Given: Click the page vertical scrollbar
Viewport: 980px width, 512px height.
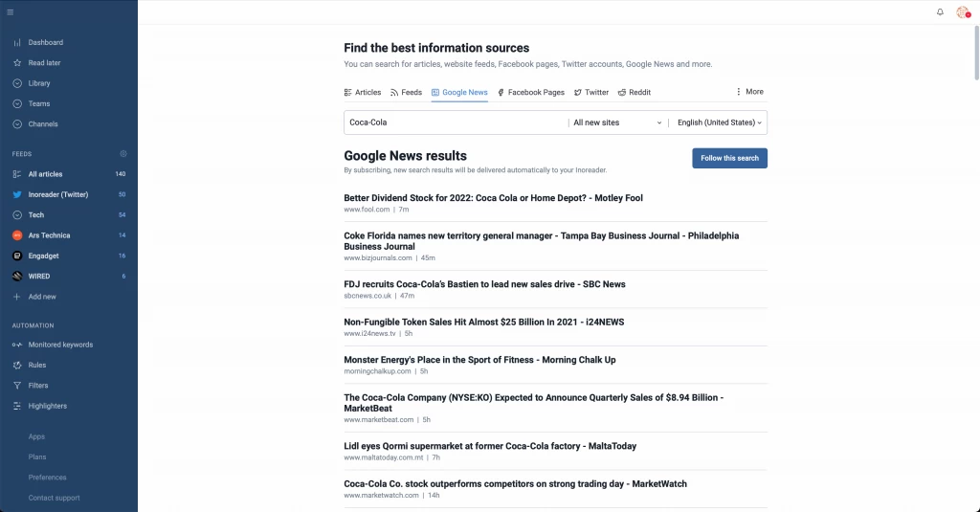Looking at the screenshot, I should (x=976, y=54).
